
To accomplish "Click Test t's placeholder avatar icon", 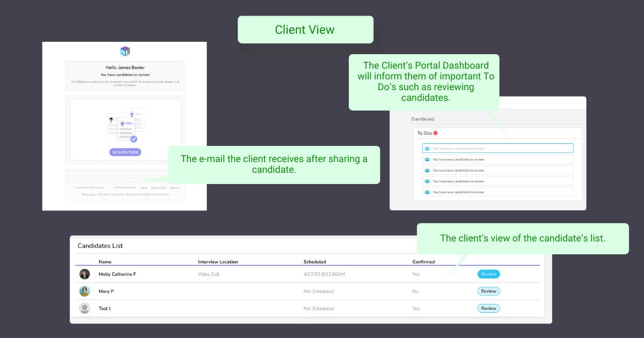I will 85,308.
